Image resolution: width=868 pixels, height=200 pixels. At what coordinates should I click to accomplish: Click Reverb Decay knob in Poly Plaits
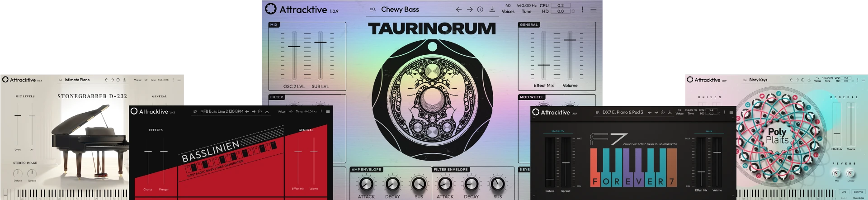pyautogui.click(x=850, y=174)
